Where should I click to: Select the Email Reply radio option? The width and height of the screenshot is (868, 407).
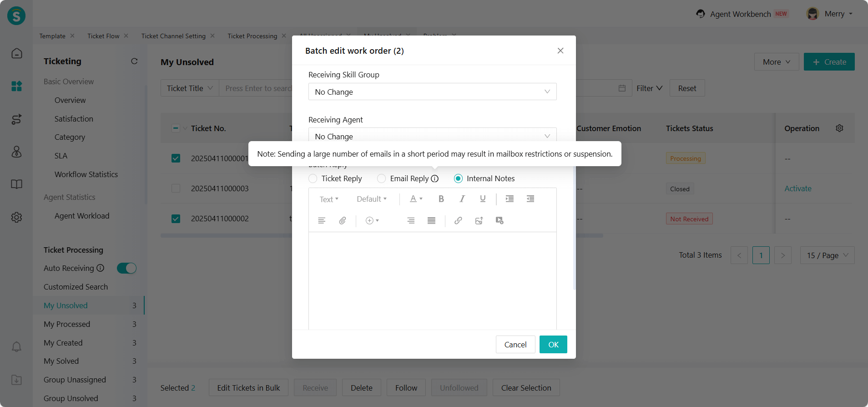[382, 178]
